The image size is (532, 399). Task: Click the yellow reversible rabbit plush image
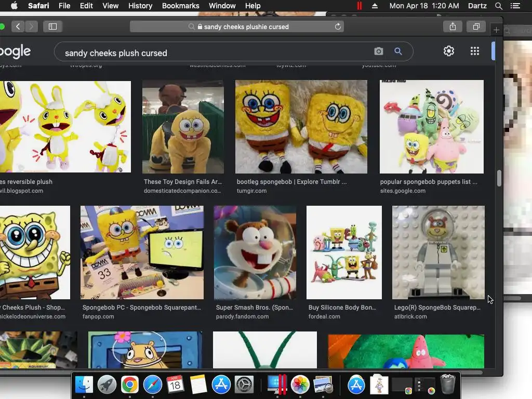pyautogui.click(x=65, y=127)
